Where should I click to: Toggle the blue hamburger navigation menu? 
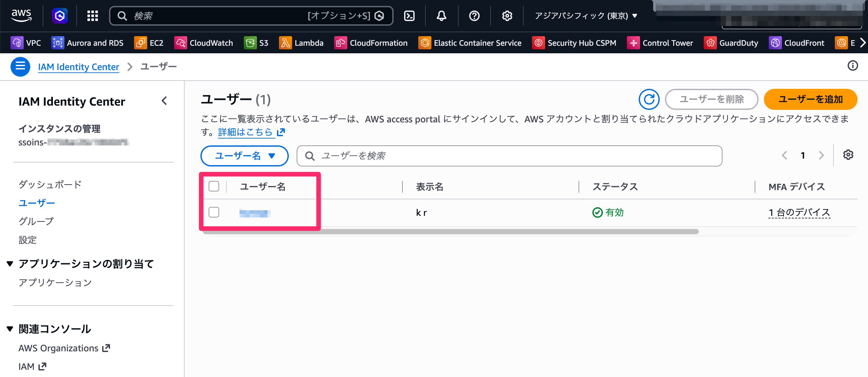pos(20,66)
